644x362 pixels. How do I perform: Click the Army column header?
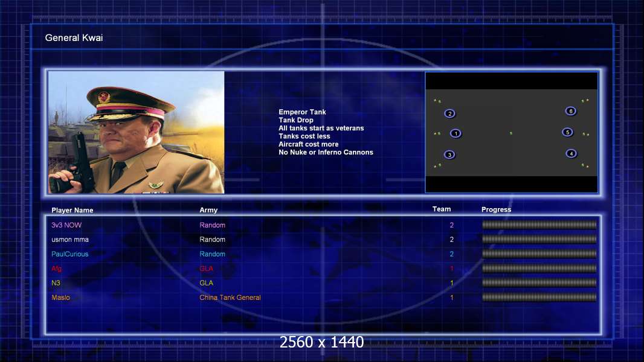[208, 210]
